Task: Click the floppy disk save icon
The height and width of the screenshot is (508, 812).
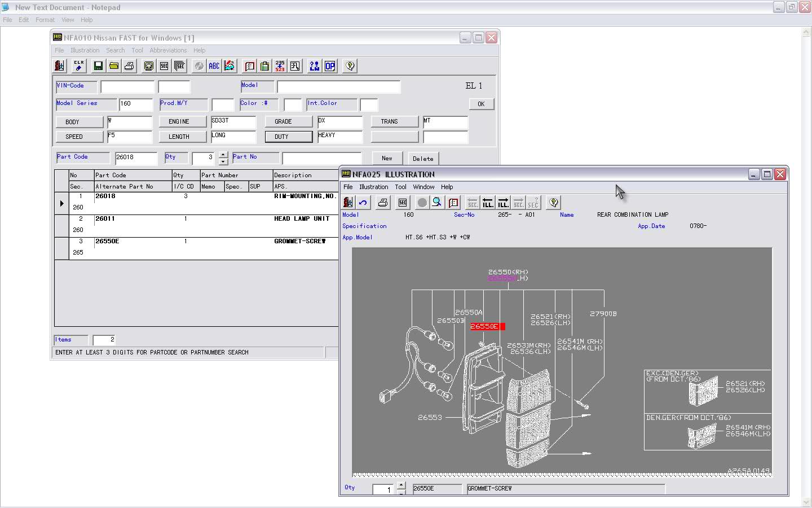Action: tap(98, 66)
